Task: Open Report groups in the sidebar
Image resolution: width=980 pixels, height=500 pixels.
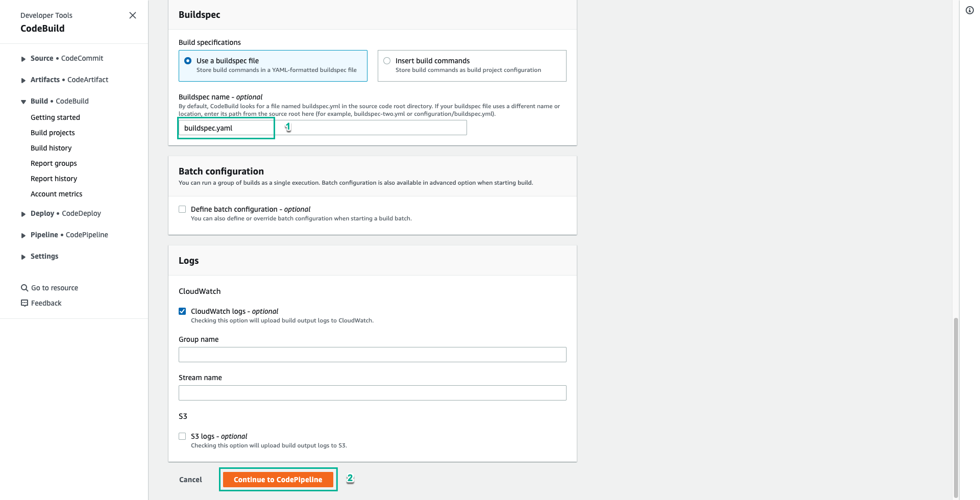Action: (54, 163)
